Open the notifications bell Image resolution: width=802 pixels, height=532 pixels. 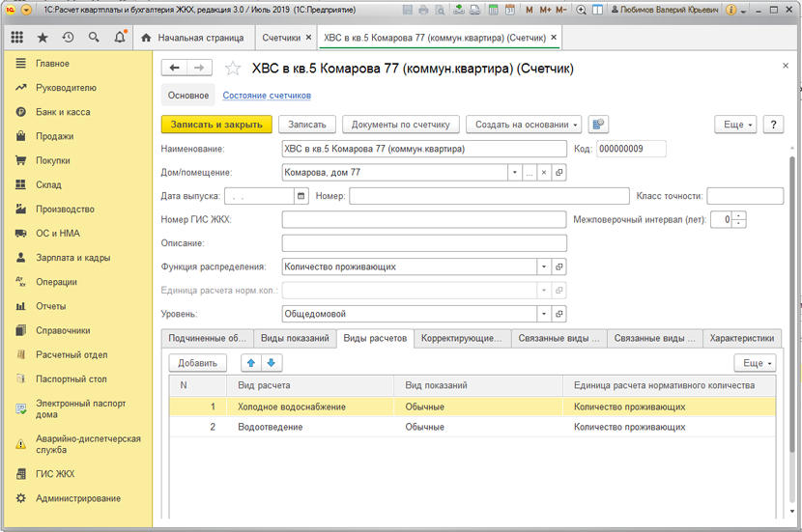pyautogui.click(x=120, y=38)
